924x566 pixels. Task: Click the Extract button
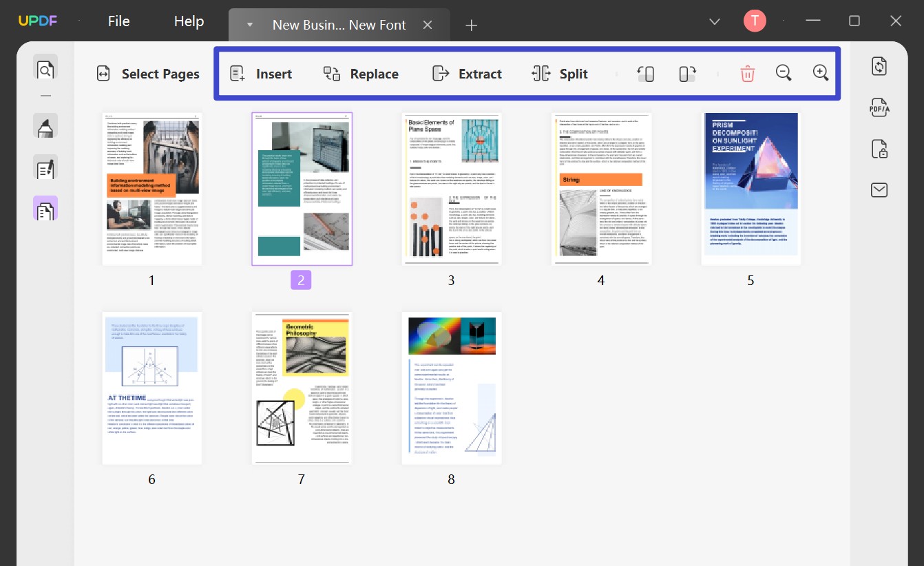[x=467, y=74]
